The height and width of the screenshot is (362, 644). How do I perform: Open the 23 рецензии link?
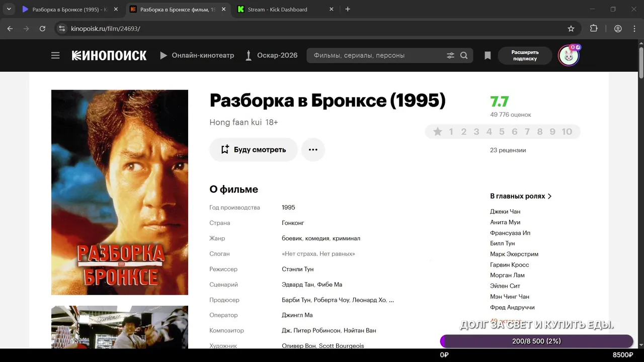coord(508,150)
